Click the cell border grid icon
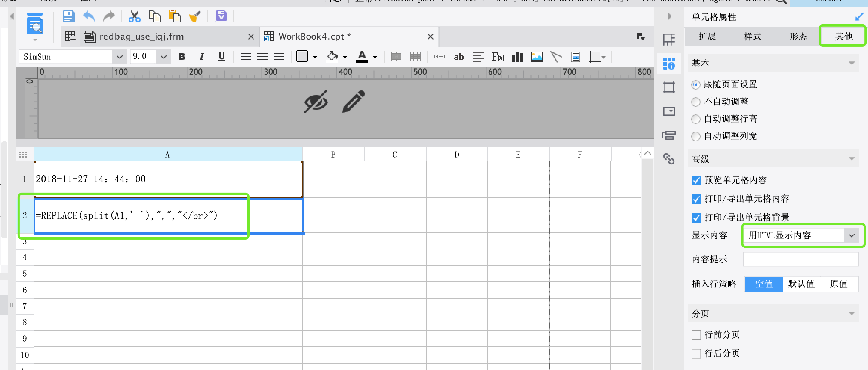Image resolution: width=868 pixels, height=370 pixels. click(x=302, y=56)
